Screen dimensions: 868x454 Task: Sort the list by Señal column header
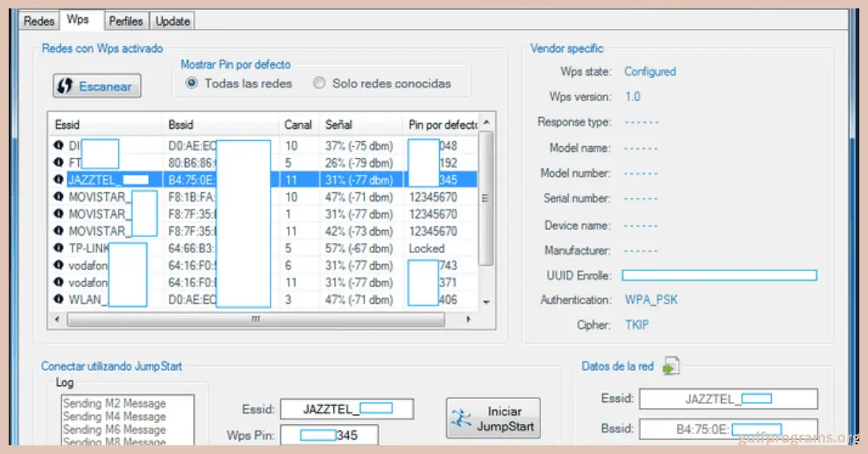[x=360, y=124]
